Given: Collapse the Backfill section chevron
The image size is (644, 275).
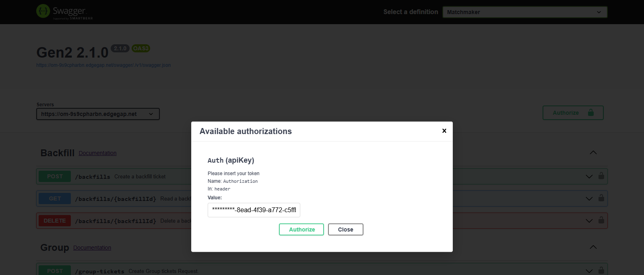Looking at the screenshot, I should click(x=593, y=153).
